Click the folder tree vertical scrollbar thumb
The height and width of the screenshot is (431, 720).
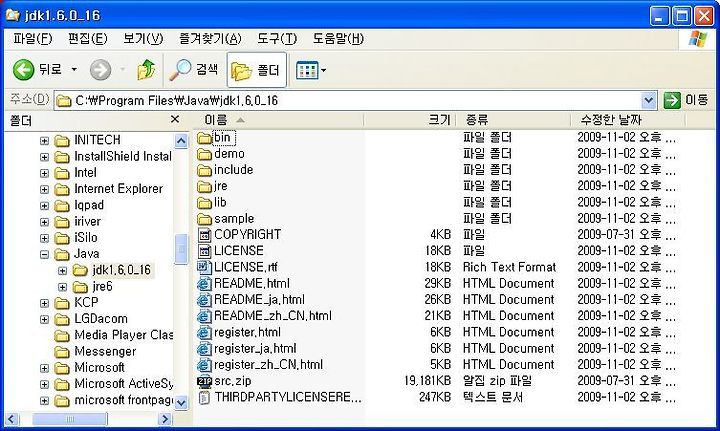[x=181, y=249]
